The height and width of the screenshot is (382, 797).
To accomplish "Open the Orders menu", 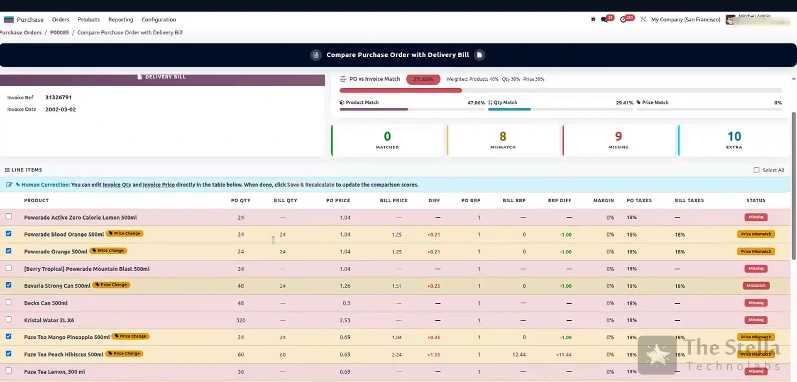I will coord(60,20).
